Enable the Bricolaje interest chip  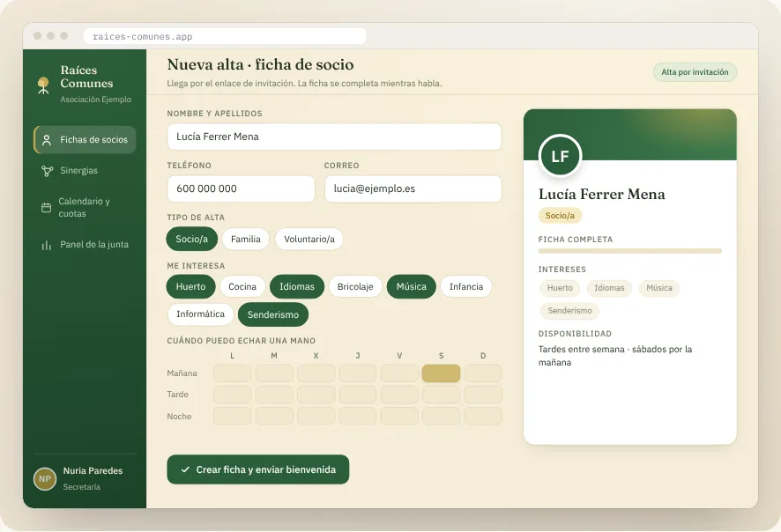click(355, 286)
